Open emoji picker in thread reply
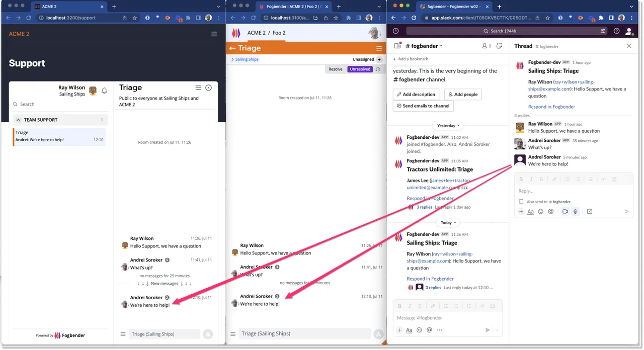 coord(541,212)
